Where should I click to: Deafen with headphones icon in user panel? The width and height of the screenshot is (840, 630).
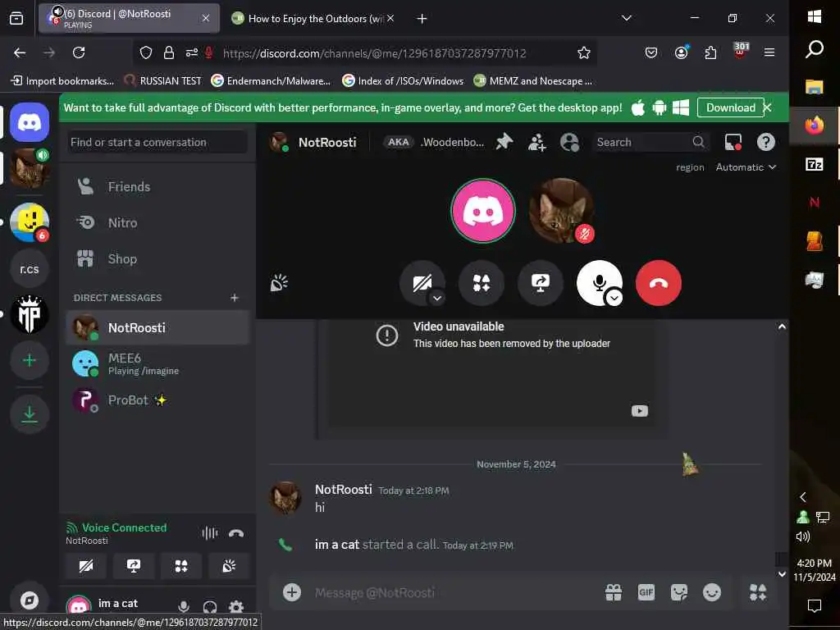pyautogui.click(x=210, y=607)
